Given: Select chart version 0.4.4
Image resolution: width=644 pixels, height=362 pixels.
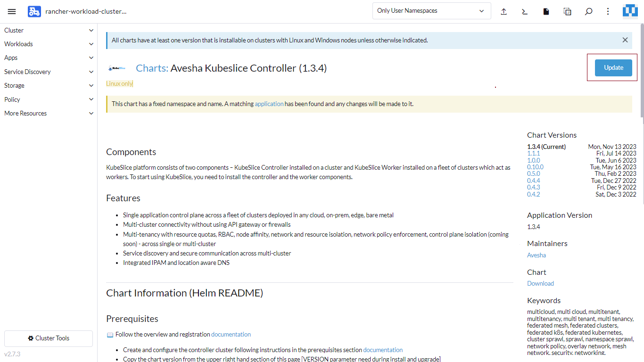Looking at the screenshot, I should pos(534,181).
